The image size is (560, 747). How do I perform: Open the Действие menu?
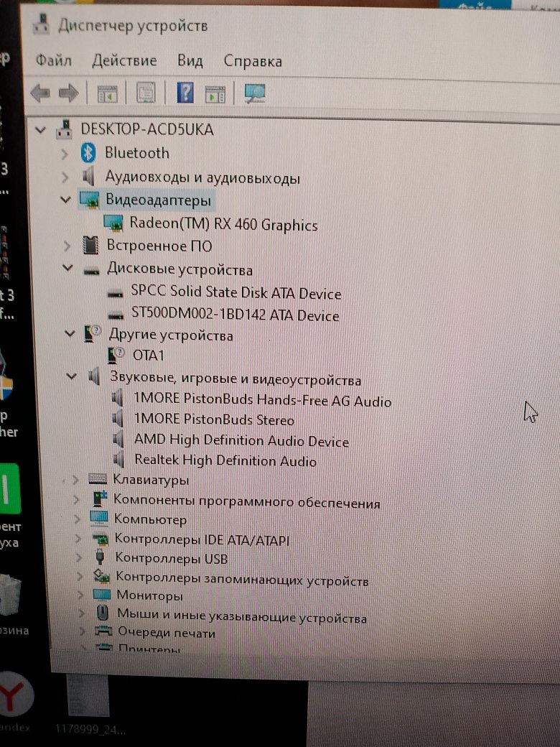(124, 60)
